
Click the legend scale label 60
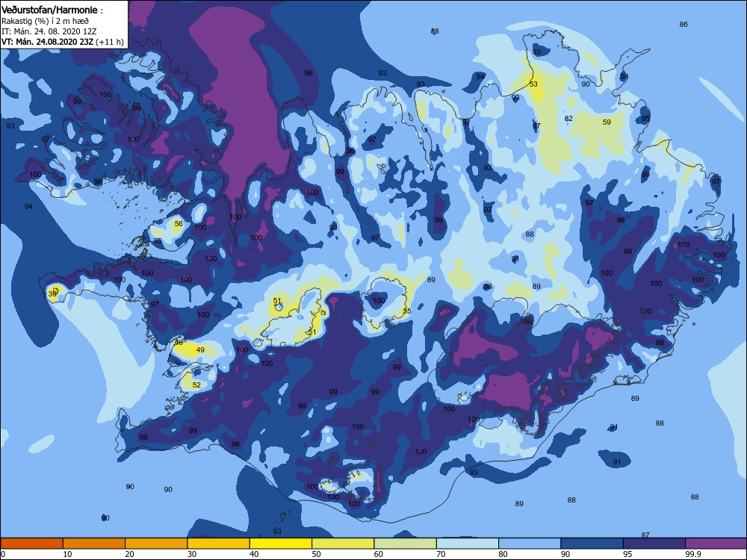point(379,554)
